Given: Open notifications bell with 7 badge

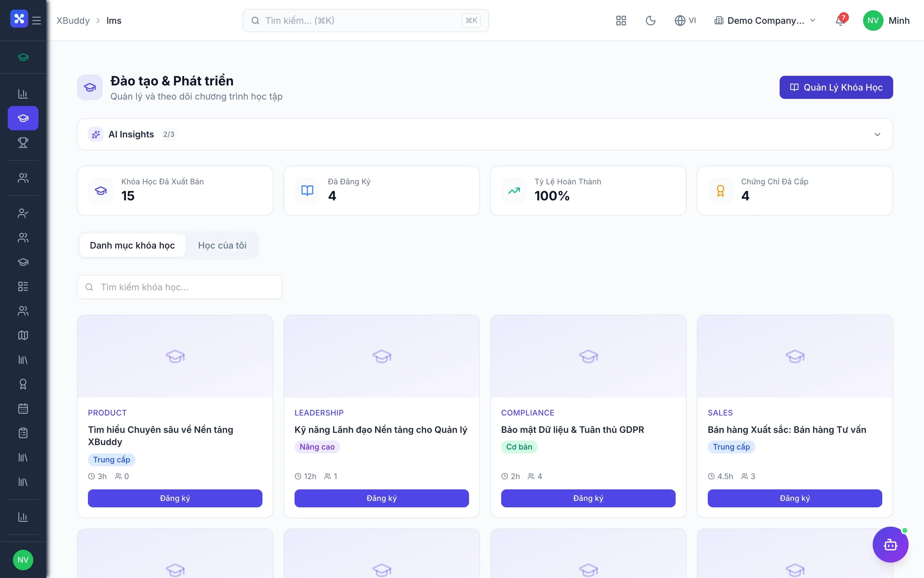Looking at the screenshot, I should click(842, 20).
